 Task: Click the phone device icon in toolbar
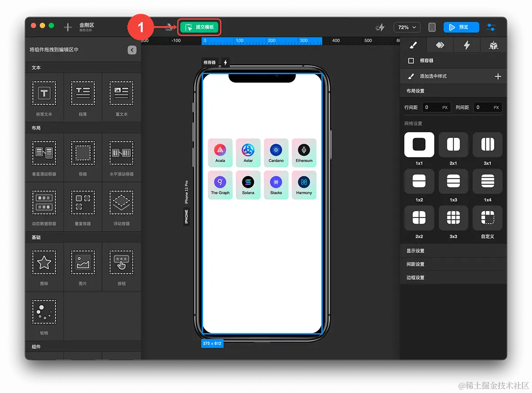coord(432,28)
